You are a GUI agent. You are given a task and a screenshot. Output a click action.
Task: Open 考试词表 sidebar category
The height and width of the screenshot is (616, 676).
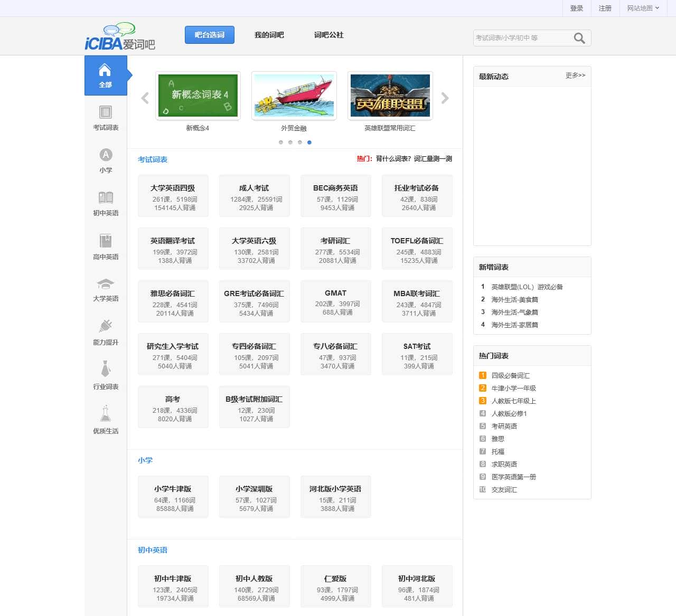[106, 118]
